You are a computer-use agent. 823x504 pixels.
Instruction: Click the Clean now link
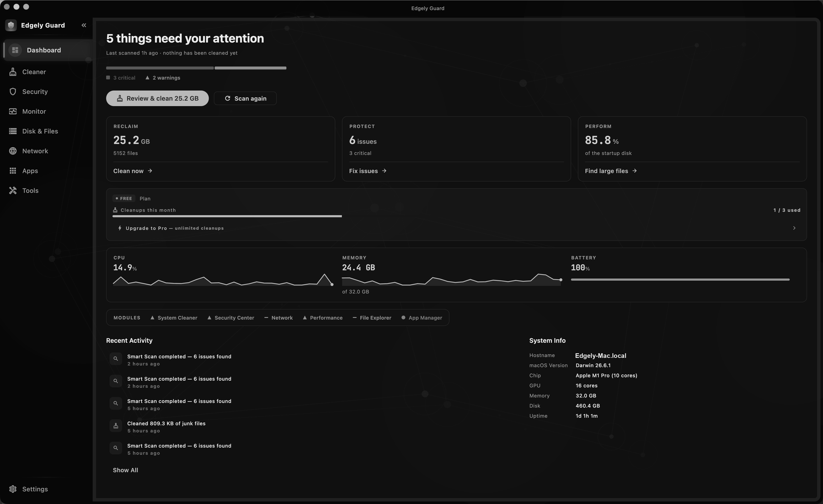pos(133,171)
